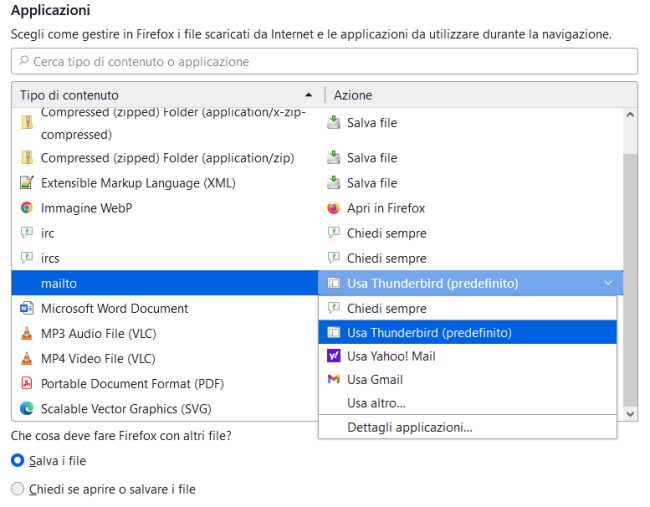Select the irc content type label
The height and width of the screenshot is (507, 650).
(x=48, y=233)
